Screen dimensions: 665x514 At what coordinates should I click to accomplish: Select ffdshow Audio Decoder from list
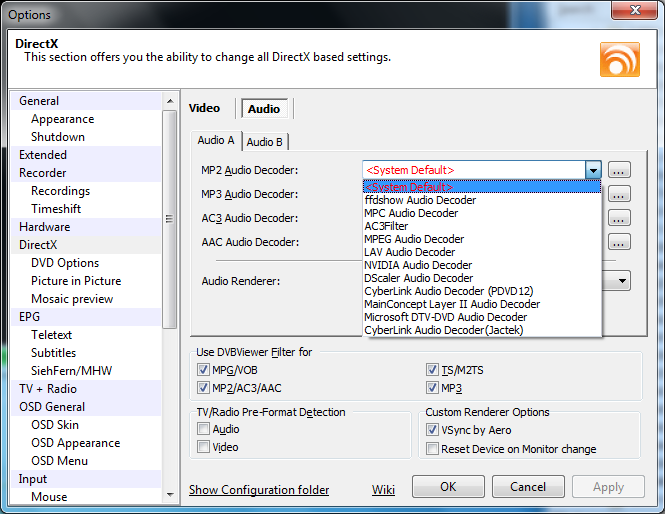tap(420, 200)
